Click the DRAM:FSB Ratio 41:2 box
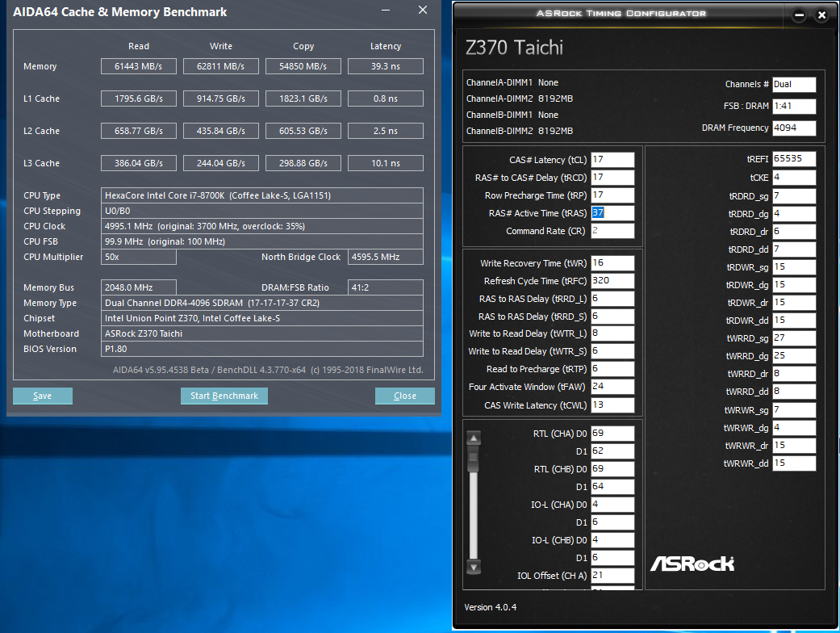 386,287
